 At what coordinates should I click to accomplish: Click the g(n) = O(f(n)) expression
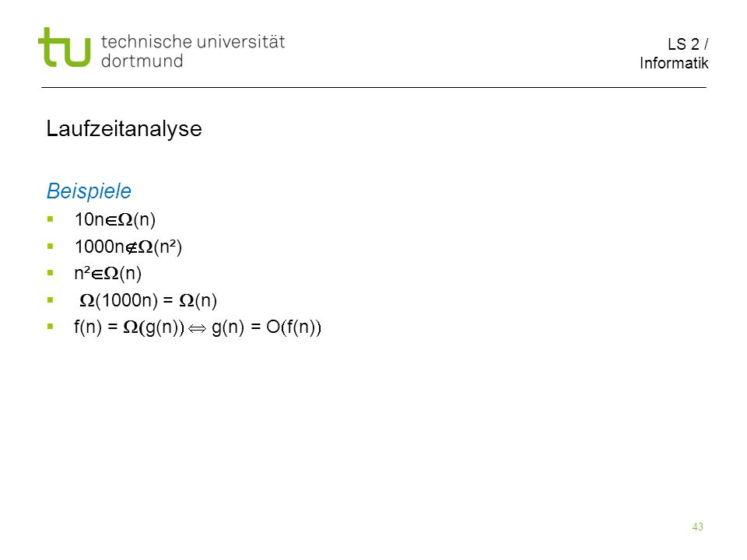(266, 327)
